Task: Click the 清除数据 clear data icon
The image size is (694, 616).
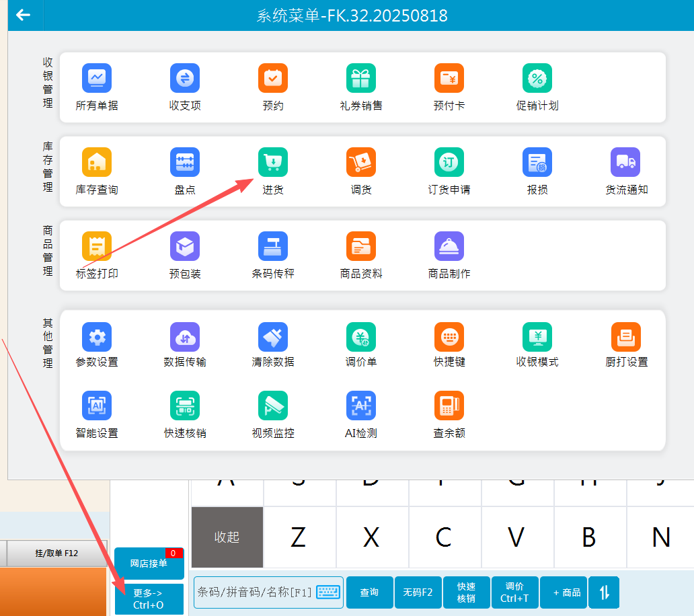Action: point(273,337)
